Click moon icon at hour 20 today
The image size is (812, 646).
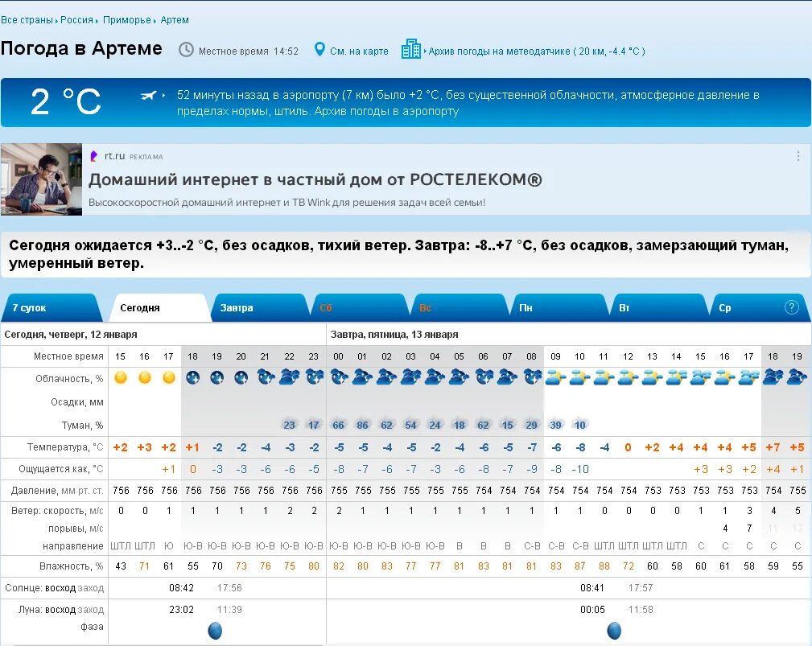[x=241, y=378]
